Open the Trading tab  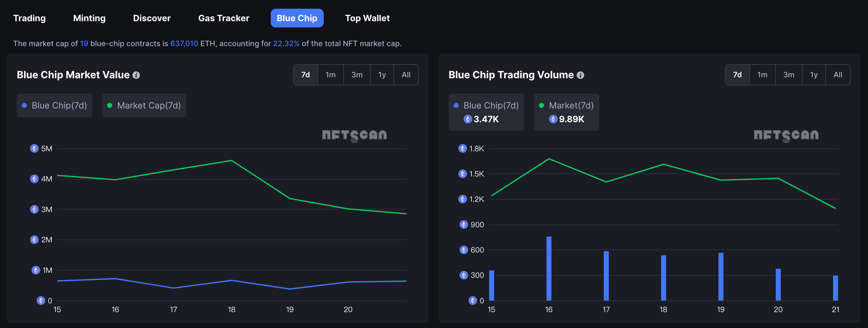tap(29, 18)
